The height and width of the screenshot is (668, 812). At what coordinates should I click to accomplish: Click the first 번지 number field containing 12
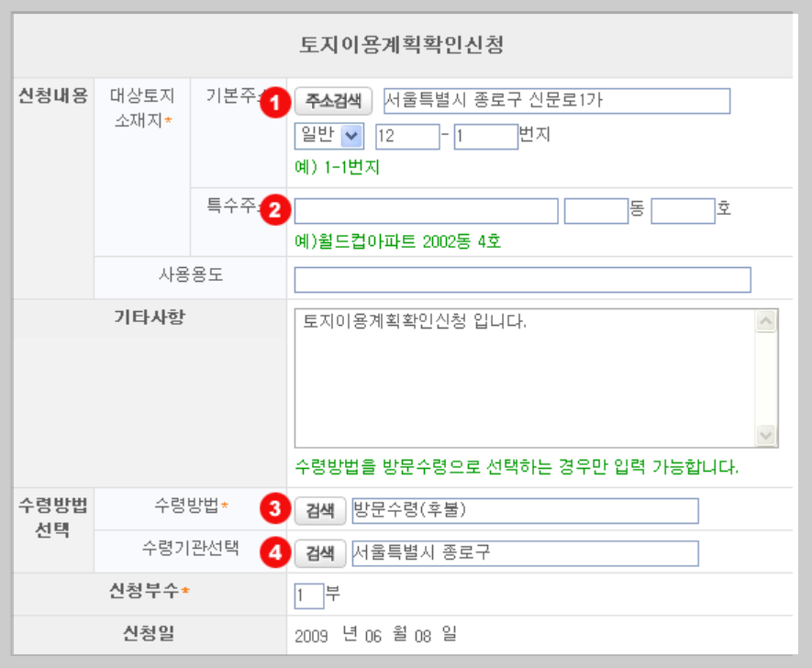[x=408, y=137]
